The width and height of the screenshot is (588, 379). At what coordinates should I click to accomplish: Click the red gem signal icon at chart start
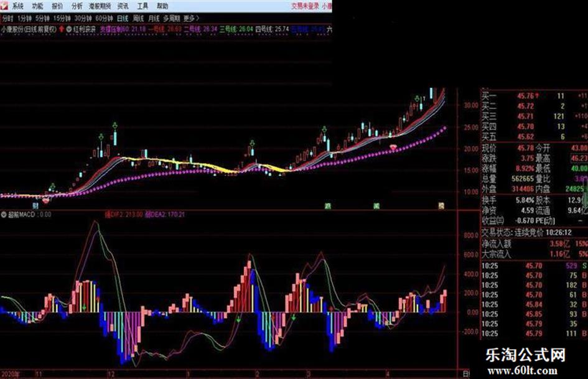[46, 200]
